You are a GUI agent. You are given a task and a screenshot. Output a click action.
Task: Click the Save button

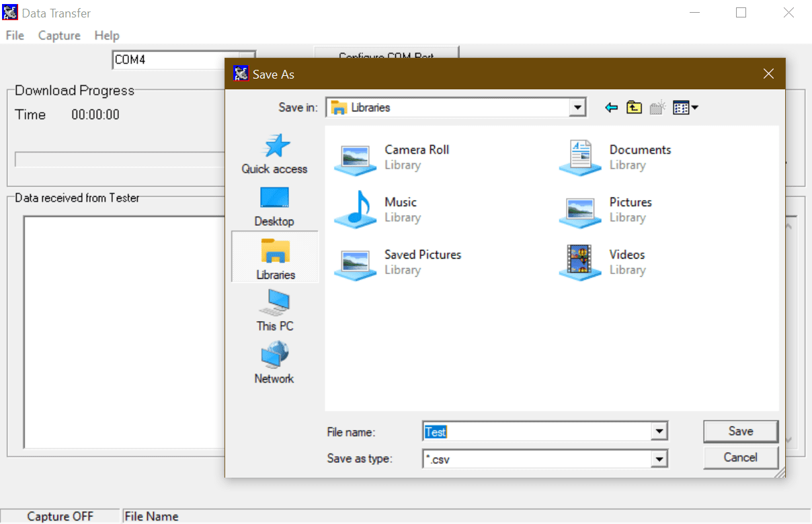click(x=740, y=431)
